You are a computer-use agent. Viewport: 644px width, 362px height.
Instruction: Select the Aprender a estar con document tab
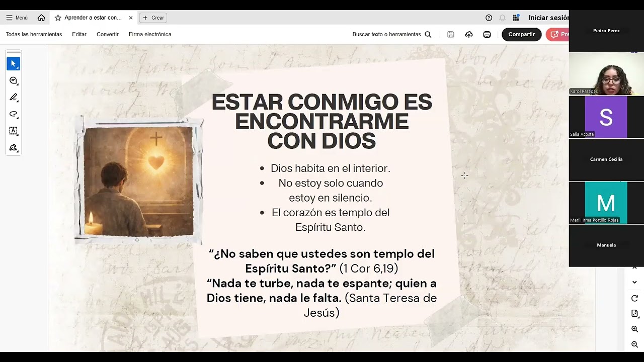(x=93, y=18)
